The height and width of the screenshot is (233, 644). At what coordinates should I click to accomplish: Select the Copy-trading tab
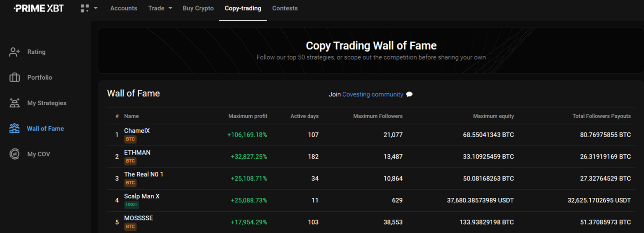point(243,8)
